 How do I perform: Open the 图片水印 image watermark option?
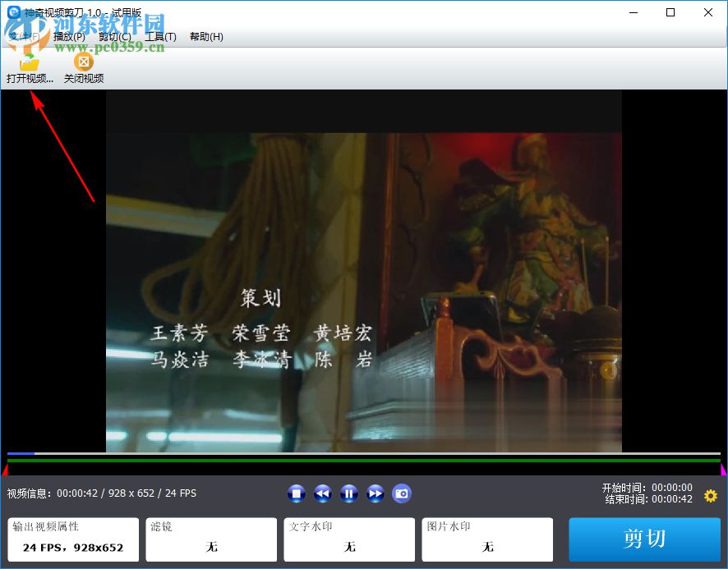pyautogui.click(x=487, y=539)
